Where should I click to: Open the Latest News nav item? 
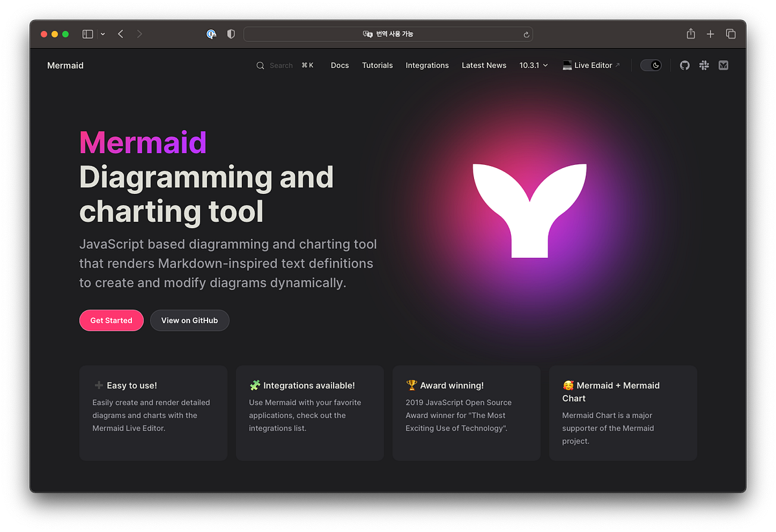484,65
